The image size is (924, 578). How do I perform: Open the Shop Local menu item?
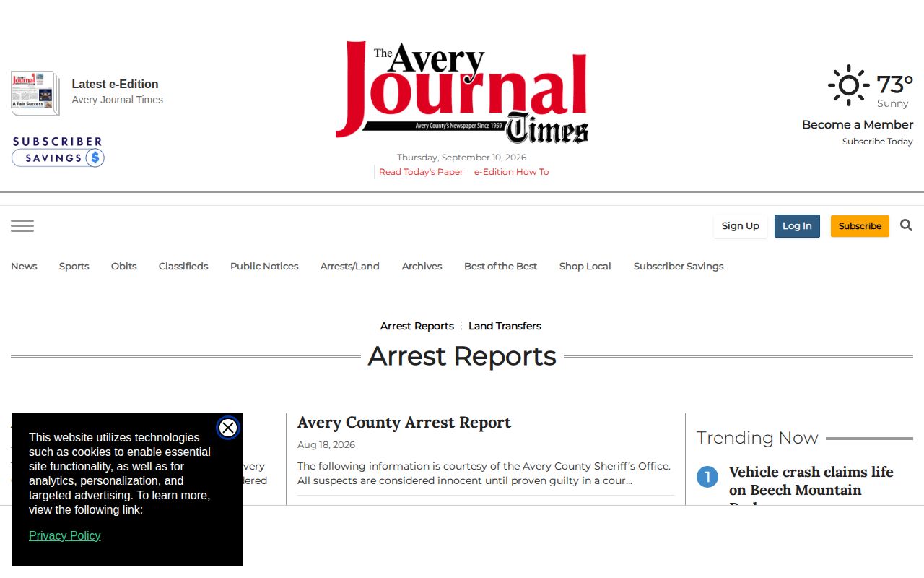(585, 266)
